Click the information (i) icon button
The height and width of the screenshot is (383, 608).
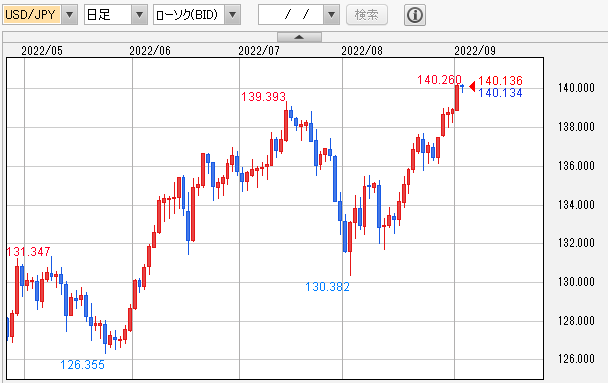[415, 15]
